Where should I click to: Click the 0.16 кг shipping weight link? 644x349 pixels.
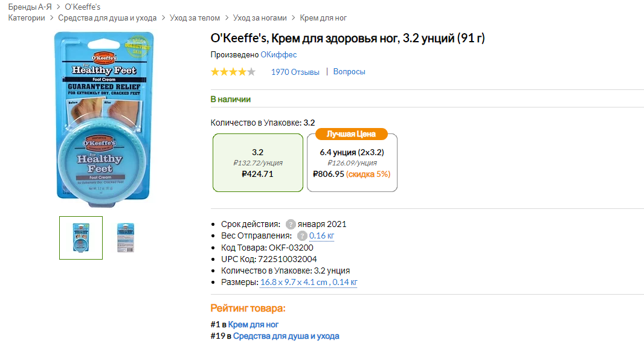(321, 235)
